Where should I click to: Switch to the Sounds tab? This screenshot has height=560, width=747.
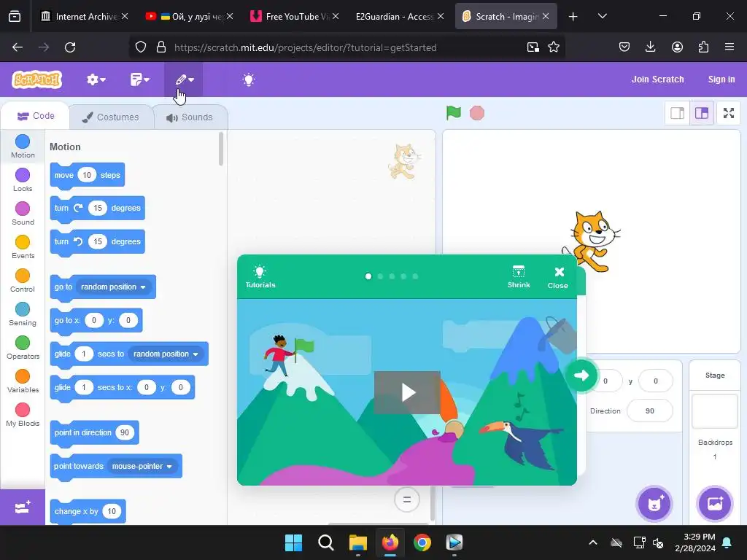190,117
